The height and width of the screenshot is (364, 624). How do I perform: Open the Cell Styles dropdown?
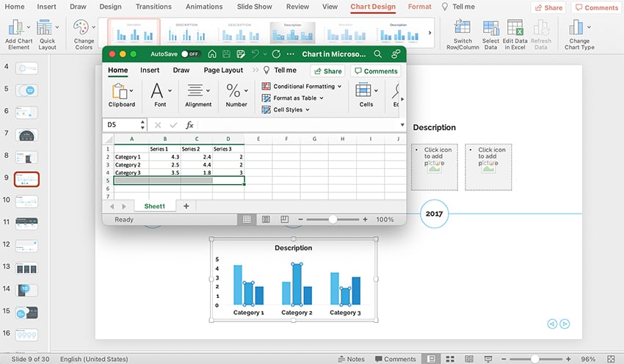point(286,110)
